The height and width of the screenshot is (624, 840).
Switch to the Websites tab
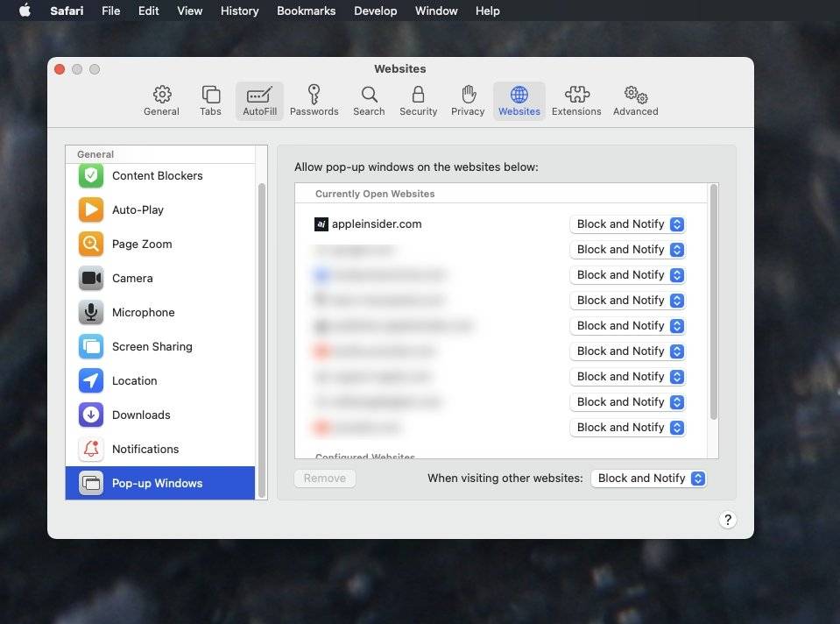tap(519, 98)
